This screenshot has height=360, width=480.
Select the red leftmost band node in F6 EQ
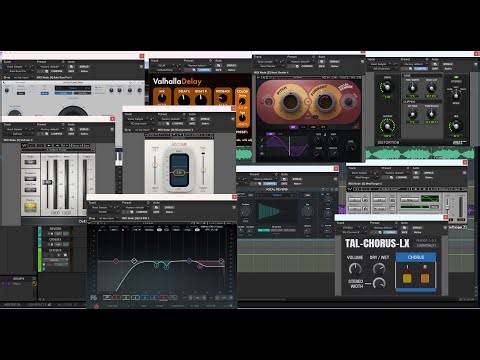click(116, 261)
